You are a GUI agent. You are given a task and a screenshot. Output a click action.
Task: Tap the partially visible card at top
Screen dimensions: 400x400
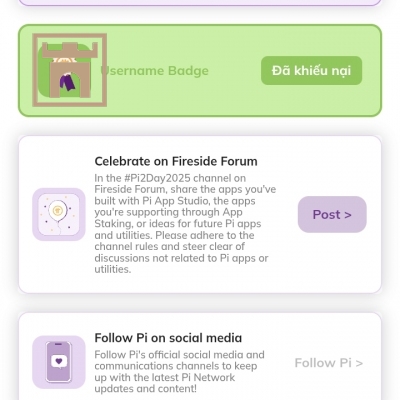pos(200,3)
